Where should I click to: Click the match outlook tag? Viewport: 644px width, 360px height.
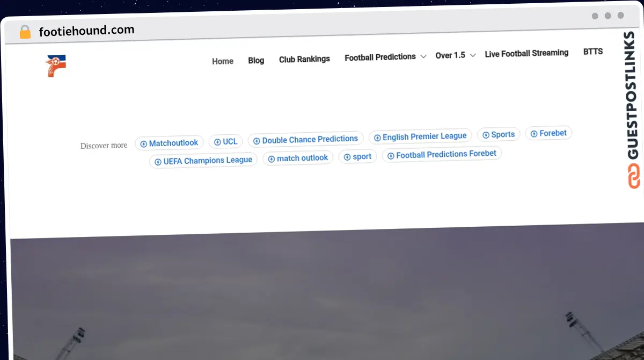click(x=298, y=158)
